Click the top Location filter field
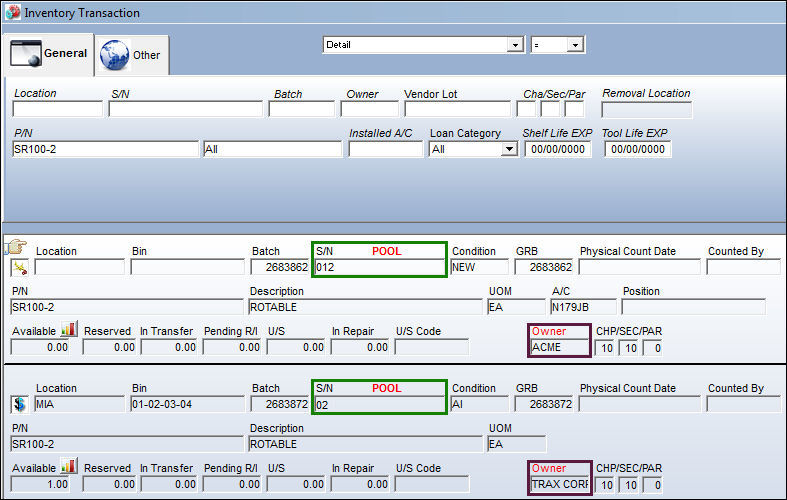This screenshot has height=500, width=787. click(x=57, y=109)
